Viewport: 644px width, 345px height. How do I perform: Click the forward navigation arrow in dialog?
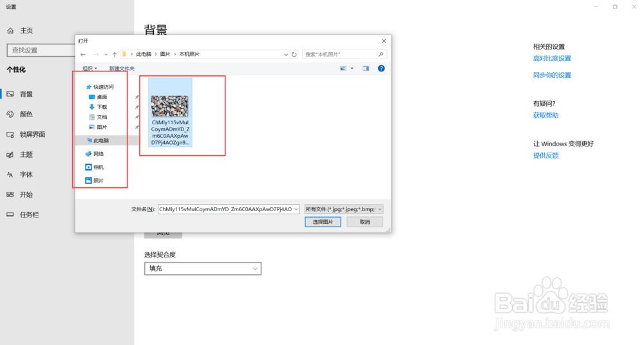coord(96,54)
